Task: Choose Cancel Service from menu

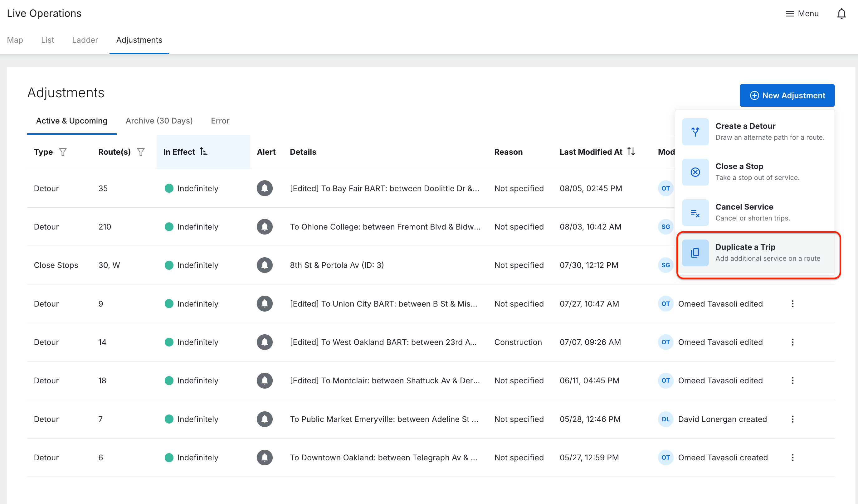Action: pyautogui.click(x=755, y=212)
